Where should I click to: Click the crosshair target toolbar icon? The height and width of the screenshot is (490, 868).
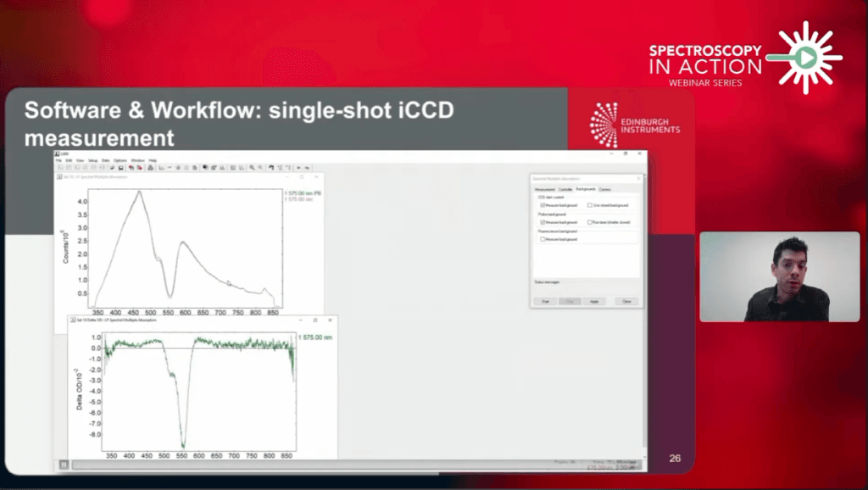tap(178, 167)
